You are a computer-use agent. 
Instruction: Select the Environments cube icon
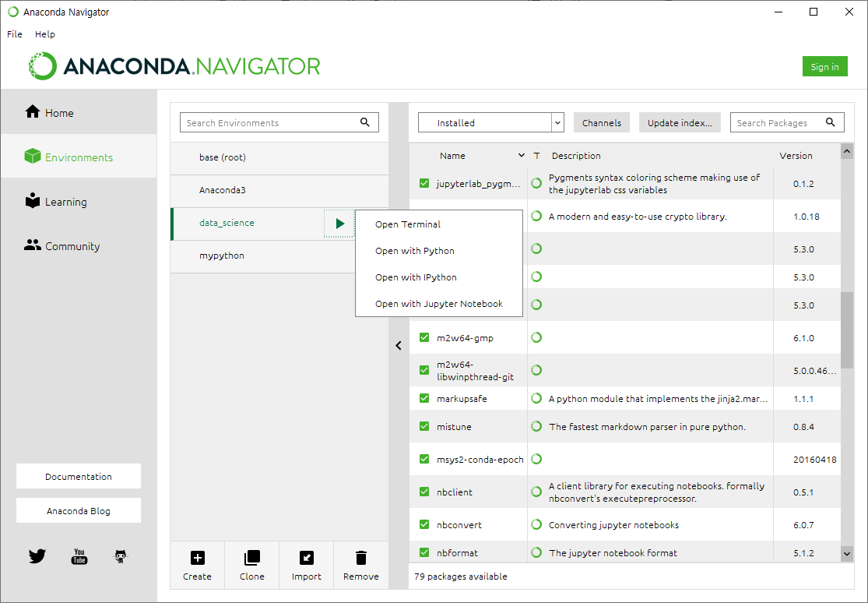coord(33,157)
